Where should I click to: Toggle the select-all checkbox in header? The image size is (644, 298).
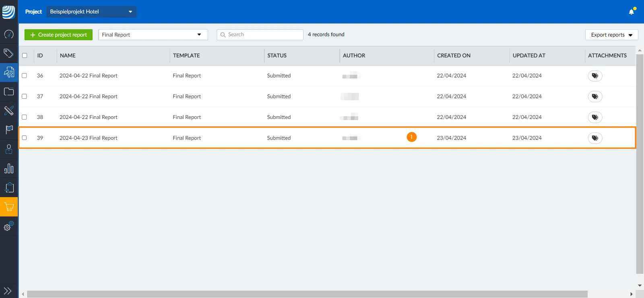25,55
